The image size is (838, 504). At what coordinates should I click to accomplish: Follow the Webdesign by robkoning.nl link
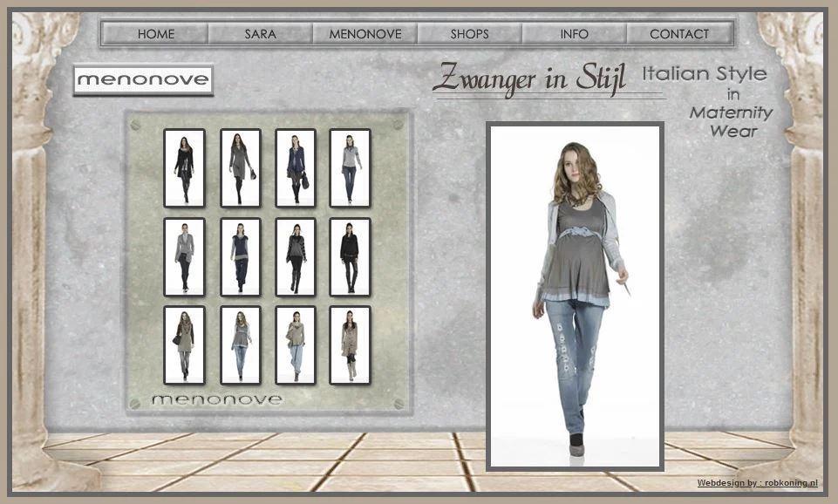tap(757, 482)
